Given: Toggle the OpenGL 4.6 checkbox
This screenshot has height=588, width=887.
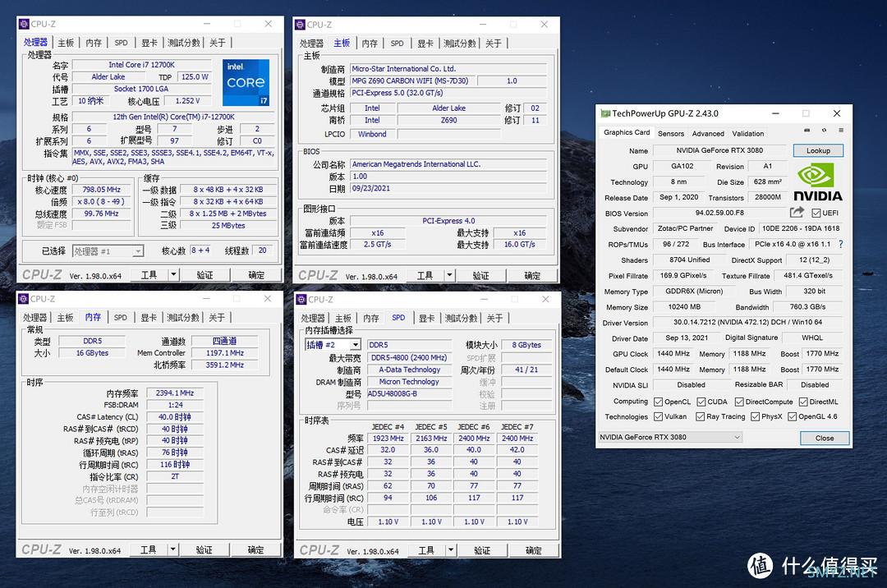Looking at the screenshot, I should tap(792, 416).
